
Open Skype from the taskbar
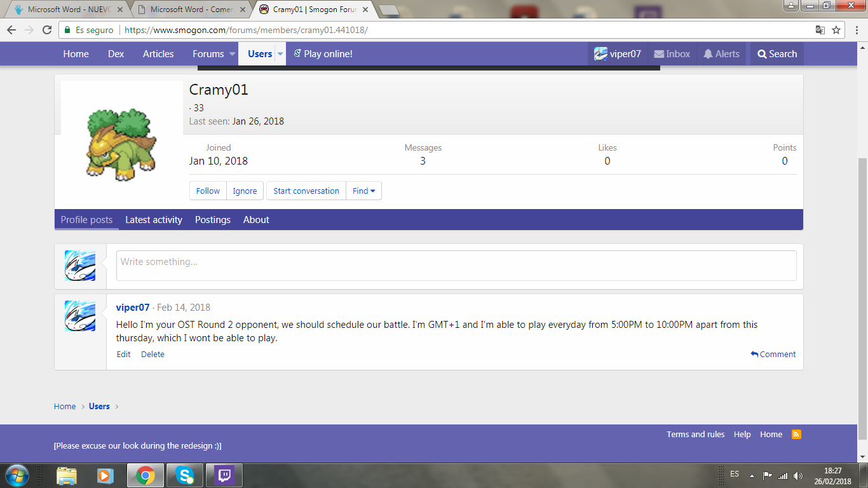click(x=185, y=475)
